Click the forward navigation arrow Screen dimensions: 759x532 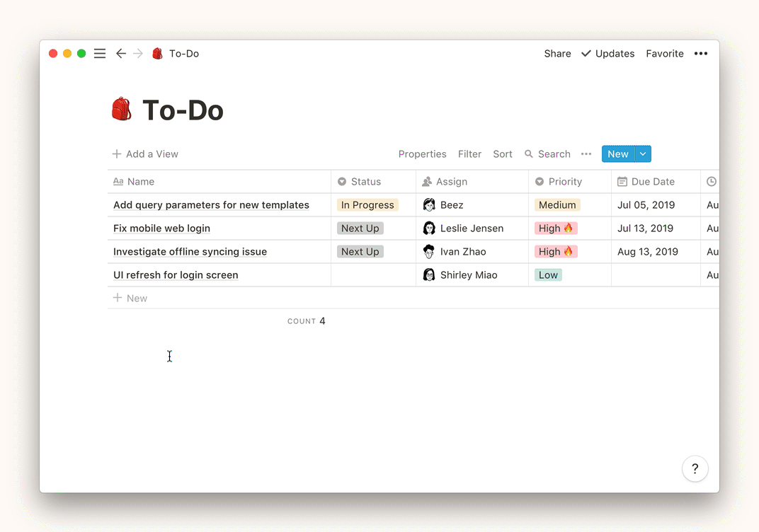pos(138,54)
